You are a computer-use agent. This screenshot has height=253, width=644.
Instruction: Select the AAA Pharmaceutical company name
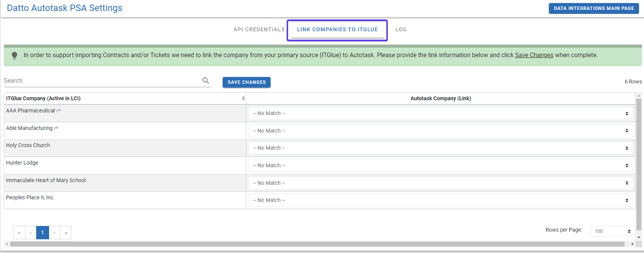coord(30,110)
